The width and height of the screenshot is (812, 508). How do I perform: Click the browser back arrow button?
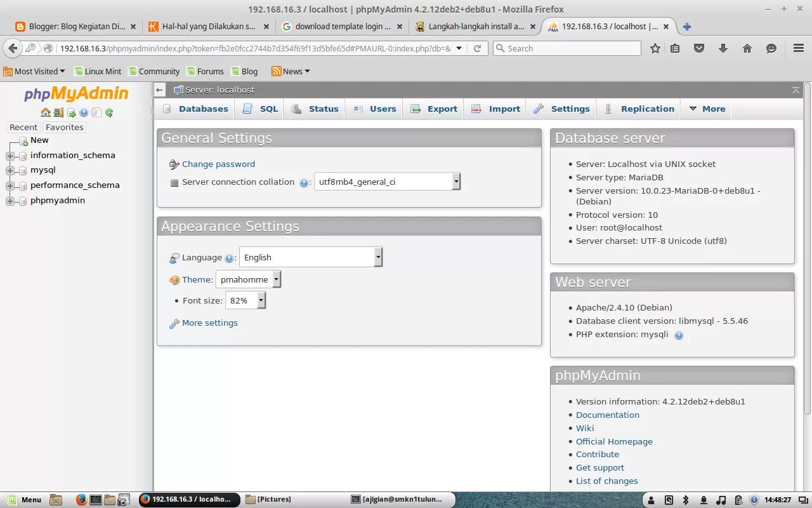(12, 48)
